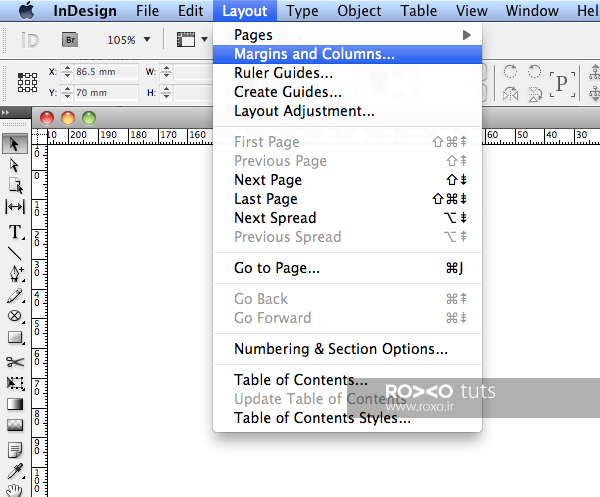600x497 pixels.
Task: Select the Free Transform tool
Action: [x=15, y=383]
